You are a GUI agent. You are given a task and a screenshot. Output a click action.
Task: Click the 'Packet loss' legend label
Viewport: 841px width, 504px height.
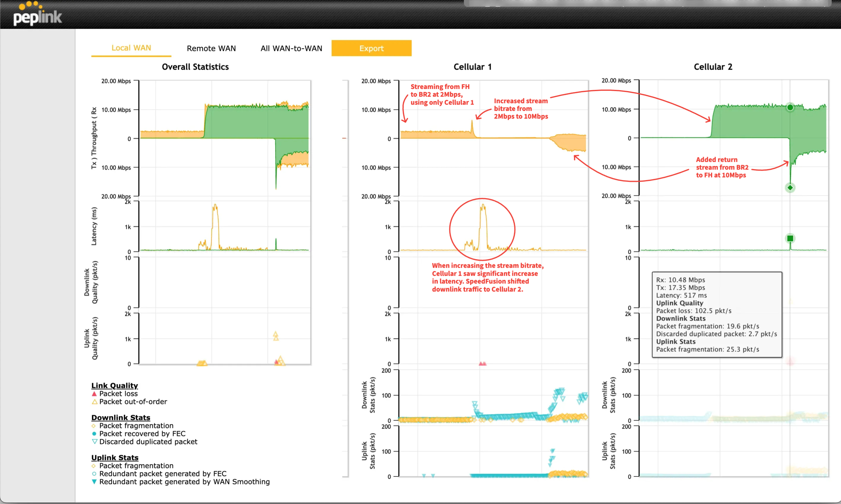119,394
